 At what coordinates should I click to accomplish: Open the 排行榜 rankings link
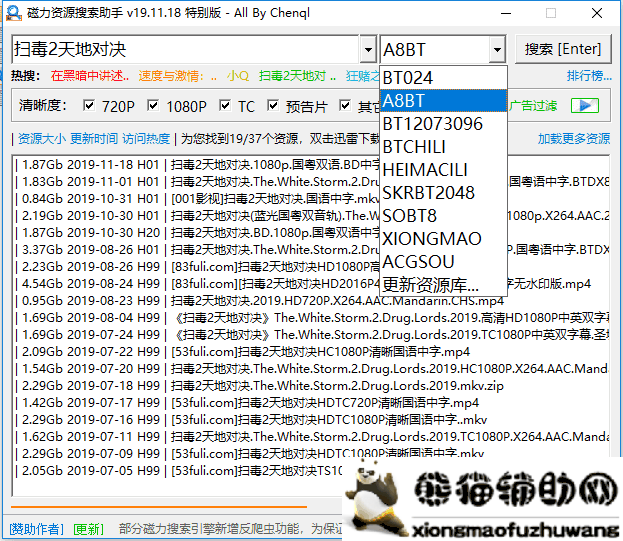589,76
